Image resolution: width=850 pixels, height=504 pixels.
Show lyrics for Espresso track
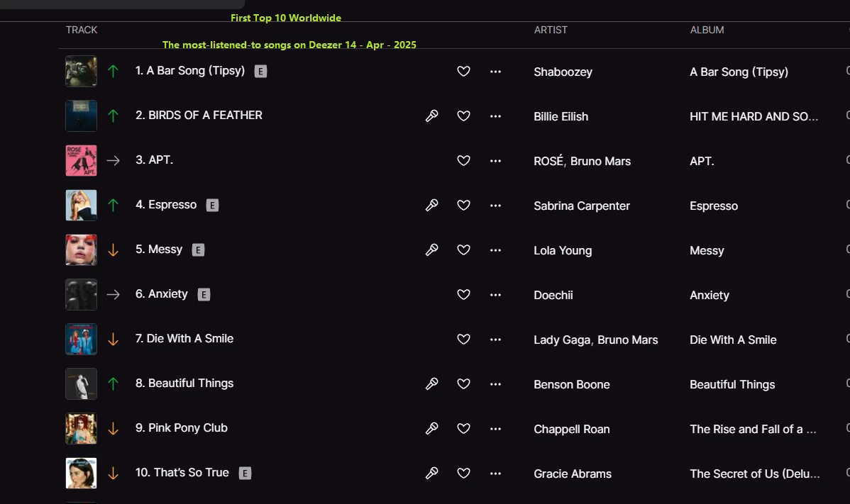(431, 205)
